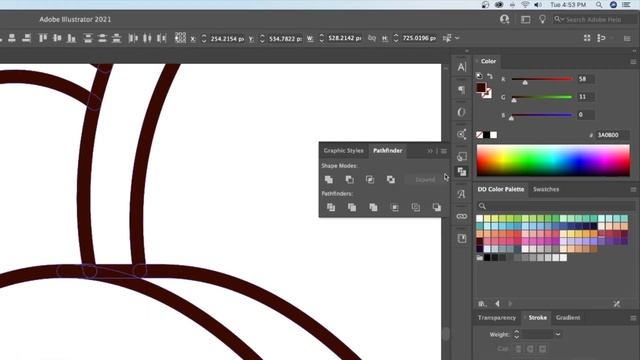
Task: Click the green G slider track
Action: (542, 97)
